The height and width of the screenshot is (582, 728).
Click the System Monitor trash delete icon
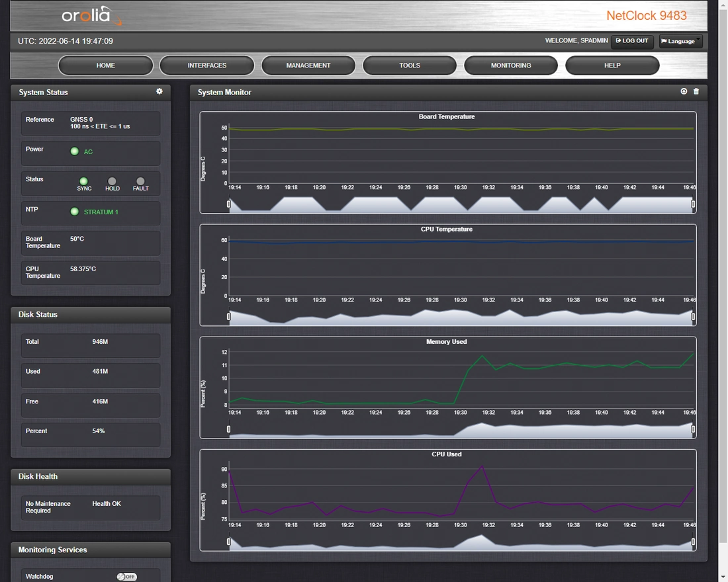click(x=696, y=91)
